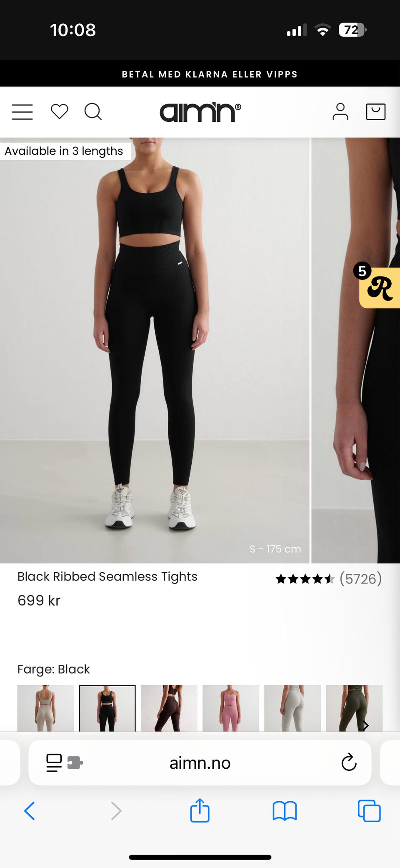
Task: Select the pink color variant
Action: tap(231, 708)
